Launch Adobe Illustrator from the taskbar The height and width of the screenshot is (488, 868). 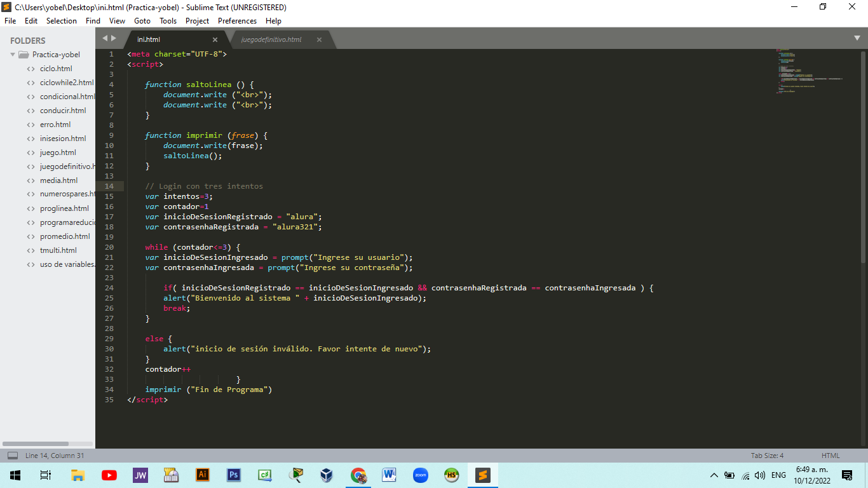point(203,475)
